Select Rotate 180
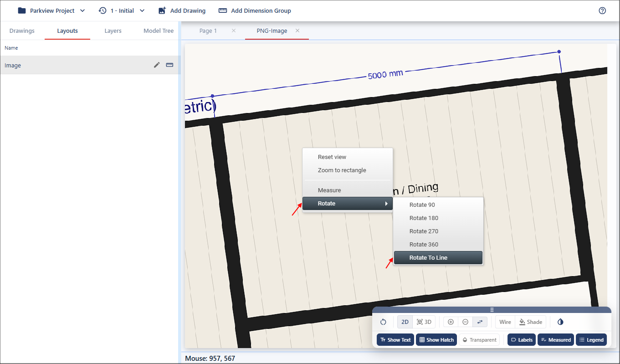620x364 pixels. click(x=438, y=218)
